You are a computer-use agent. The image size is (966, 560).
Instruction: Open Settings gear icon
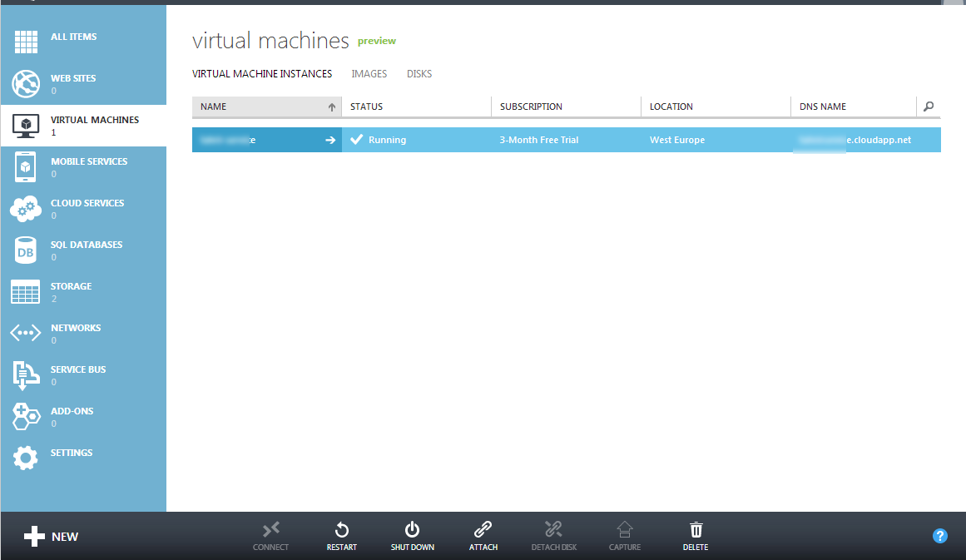(25, 458)
